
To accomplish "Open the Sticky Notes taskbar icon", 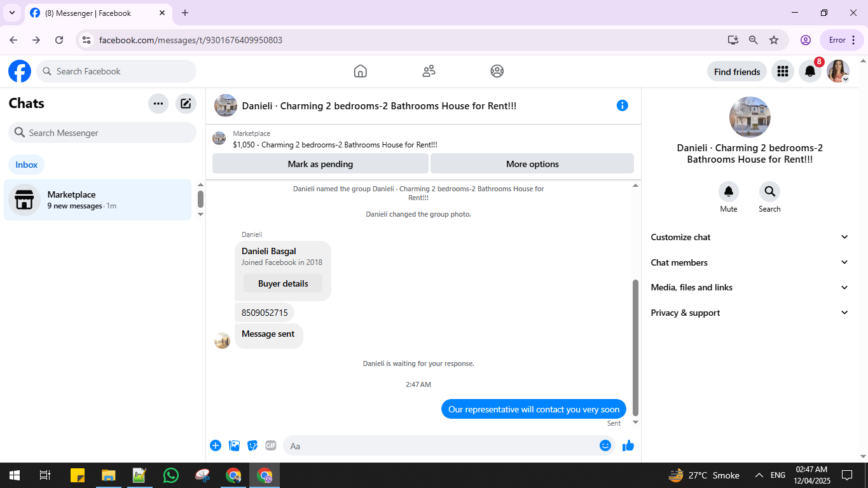I will [x=78, y=475].
